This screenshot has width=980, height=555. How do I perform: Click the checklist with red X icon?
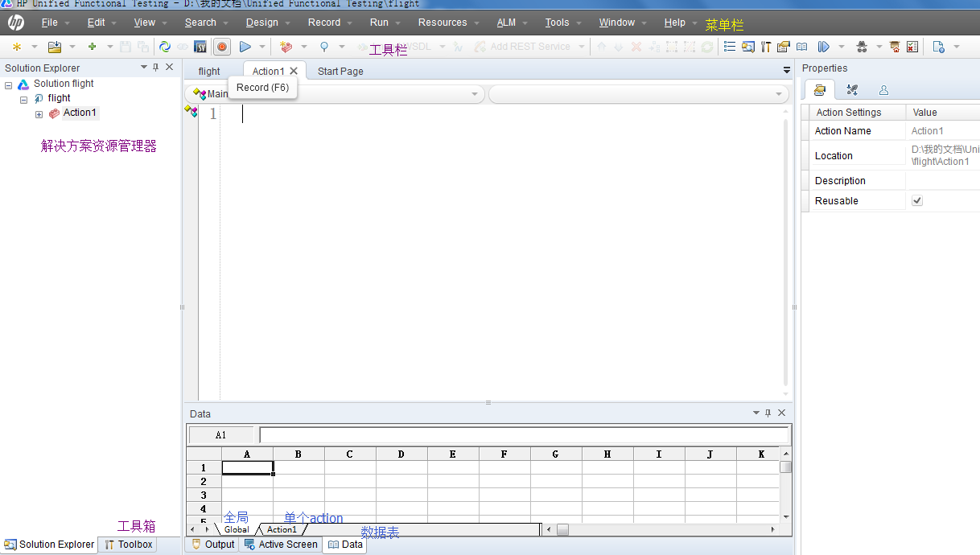click(912, 47)
